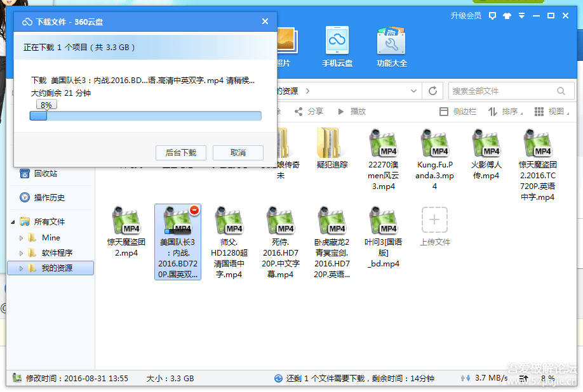Click the download status icon in status bar

(x=278, y=378)
